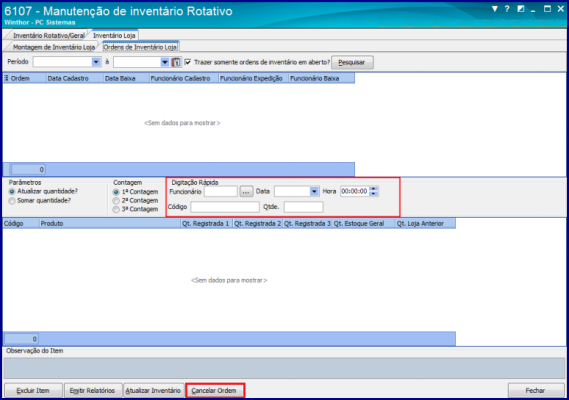569x400 pixels.
Task: Expand the Período end date dropdown
Action: tap(165, 62)
